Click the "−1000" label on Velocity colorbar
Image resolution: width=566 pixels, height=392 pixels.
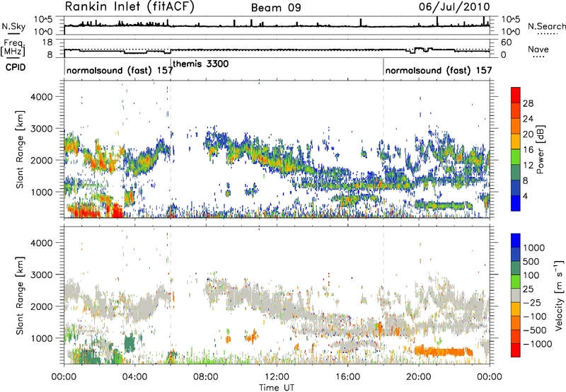pos(538,344)
